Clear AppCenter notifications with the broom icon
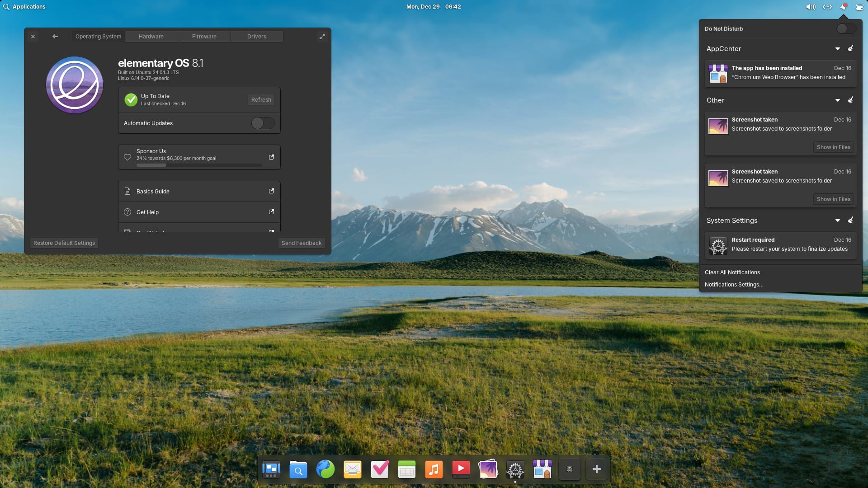 coord(851,48)
